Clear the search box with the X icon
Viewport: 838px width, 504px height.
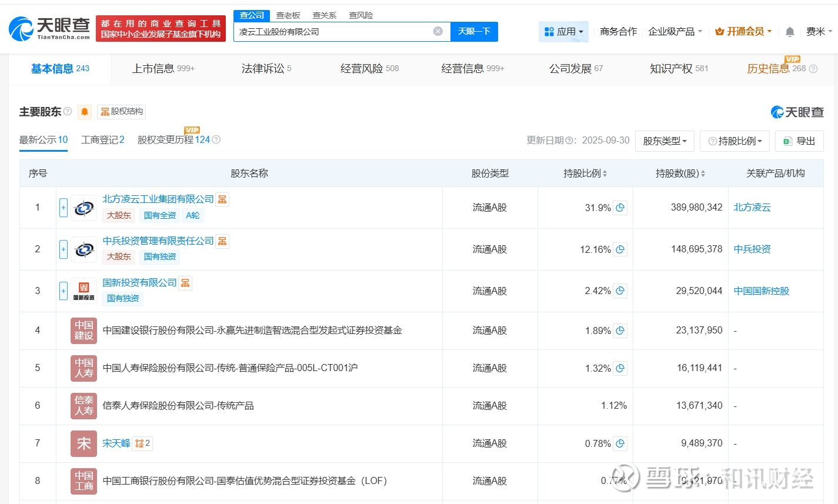pos(438,31)
